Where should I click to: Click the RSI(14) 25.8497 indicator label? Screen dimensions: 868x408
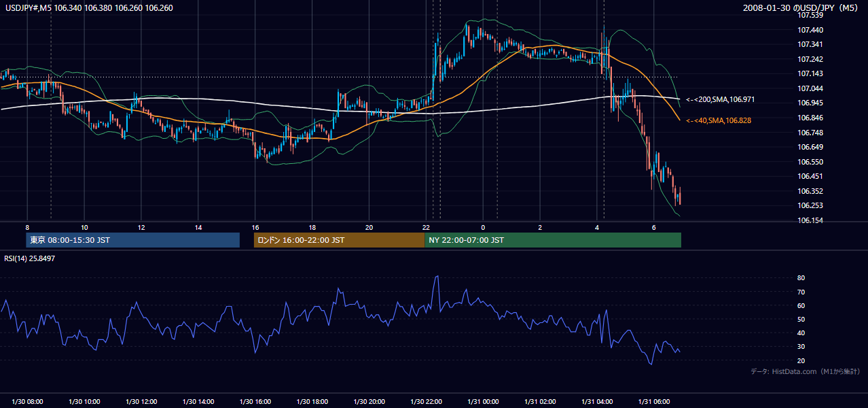coord(31,259)
